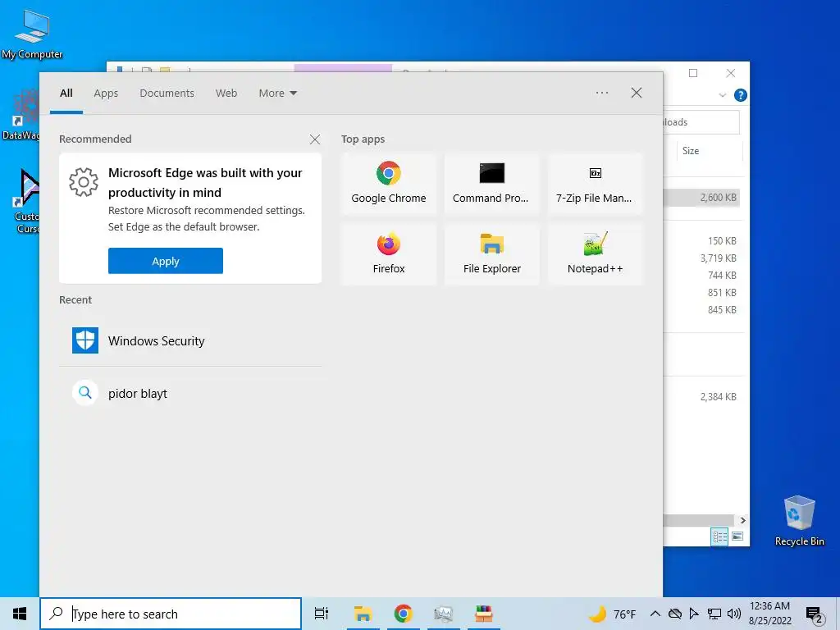Dismiss the Recommended section
This screenshot has width=840, height=630.
coord(315,139)
